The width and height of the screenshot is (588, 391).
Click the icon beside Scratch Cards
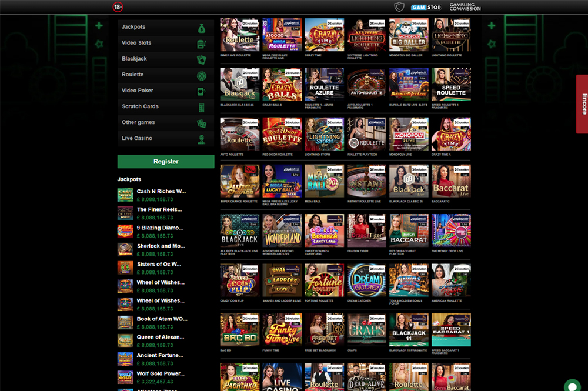point(201,108)
